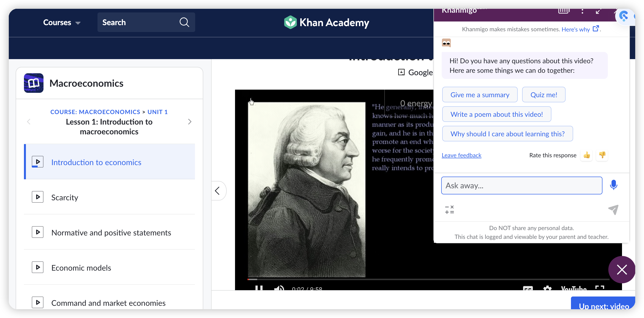Open video settings gear
Viewport: 644px width, 318px height.
(x=547, y=288)
